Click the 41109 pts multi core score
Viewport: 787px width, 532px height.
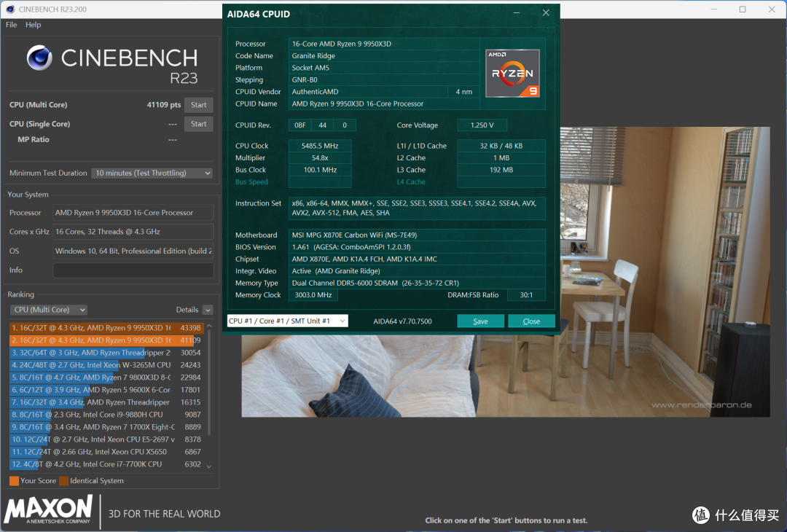click(164, 105)
